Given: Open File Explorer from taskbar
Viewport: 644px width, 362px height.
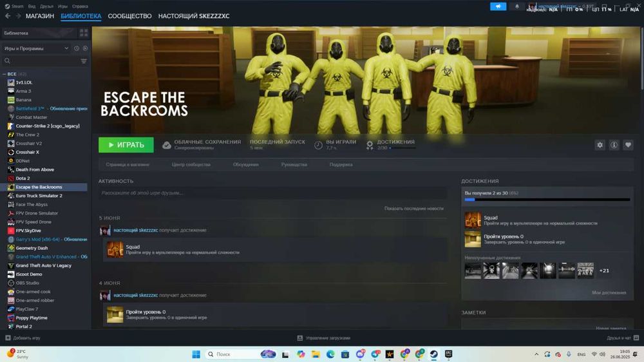Looking at the screenshot, I should pos(316,354).
